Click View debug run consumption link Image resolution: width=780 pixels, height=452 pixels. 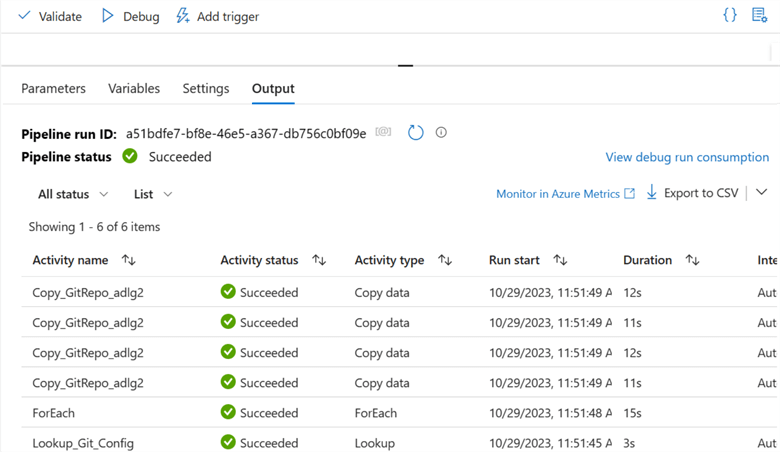pyautogui.click(x=687, y=157)
